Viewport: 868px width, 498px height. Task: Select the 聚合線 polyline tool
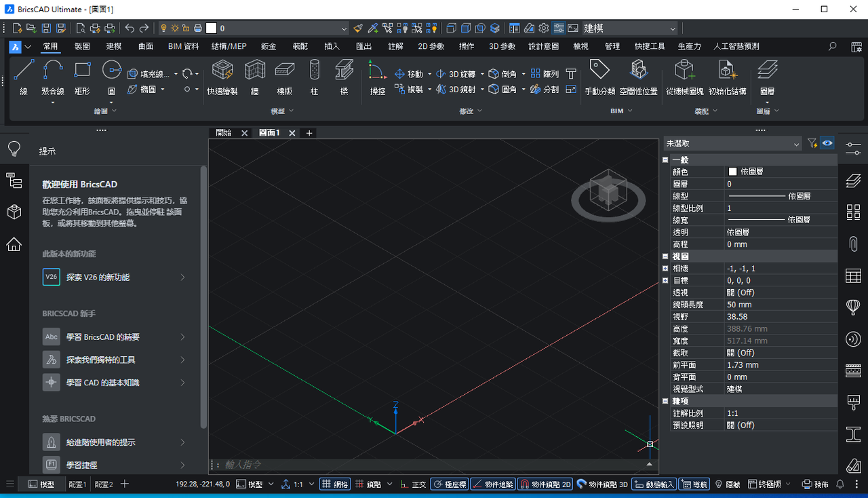coord(53,77)
